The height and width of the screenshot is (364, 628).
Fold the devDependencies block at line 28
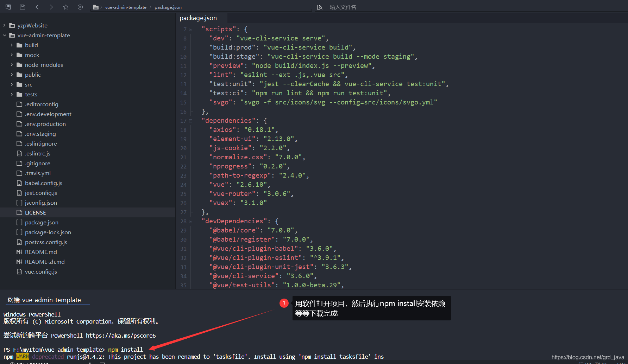point(191,221)
